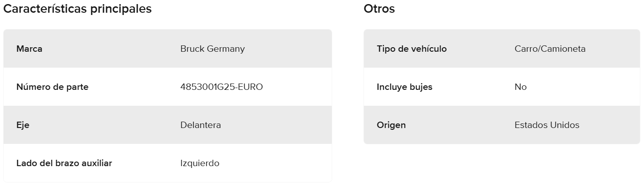The width and height of the screenshot is (644, 187).
Task: Select the "Tipo de vehículo" label
Action: pyautogui.click(x=412, y=49)
